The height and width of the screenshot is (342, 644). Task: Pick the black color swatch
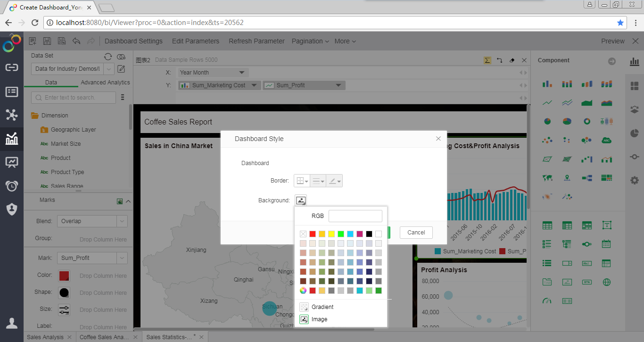click(369, 234)
